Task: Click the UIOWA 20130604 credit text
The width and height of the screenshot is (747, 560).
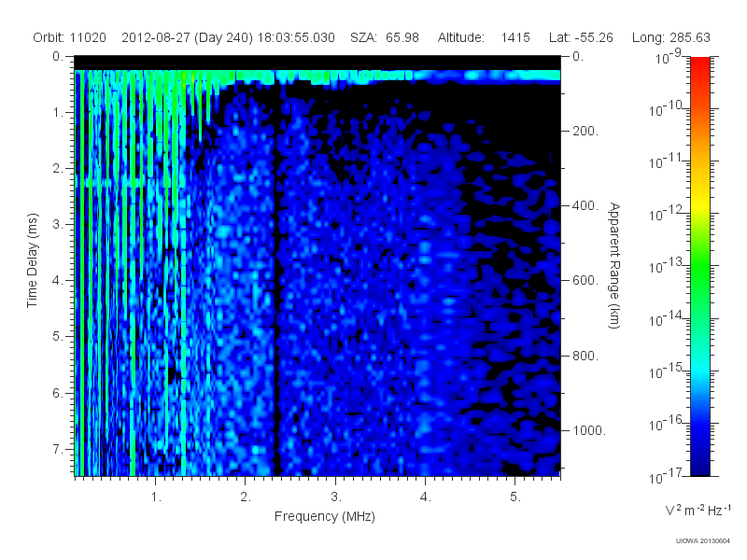Action: [703, 541]
